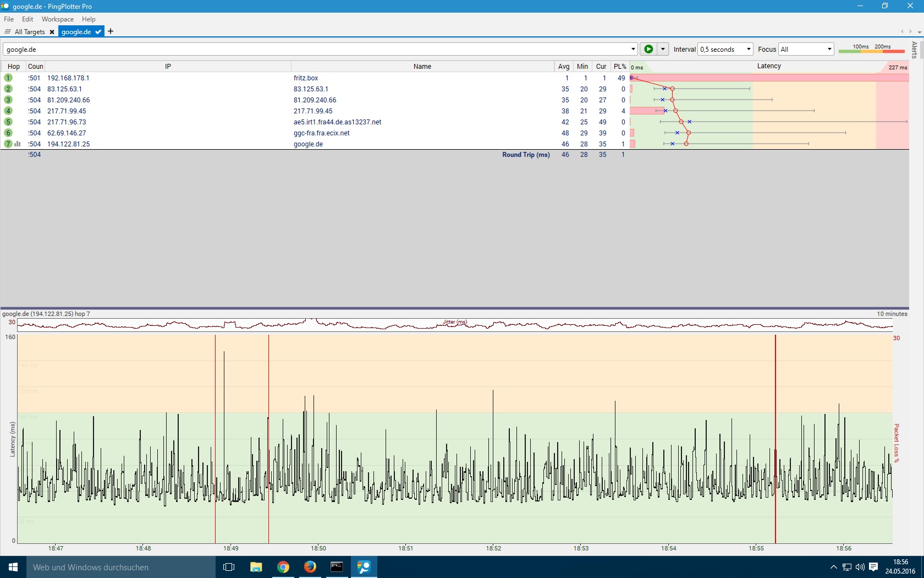The height and width of the screenshot is (578, 924).
Task: Click the Hop column header
Action: point(14,67)
